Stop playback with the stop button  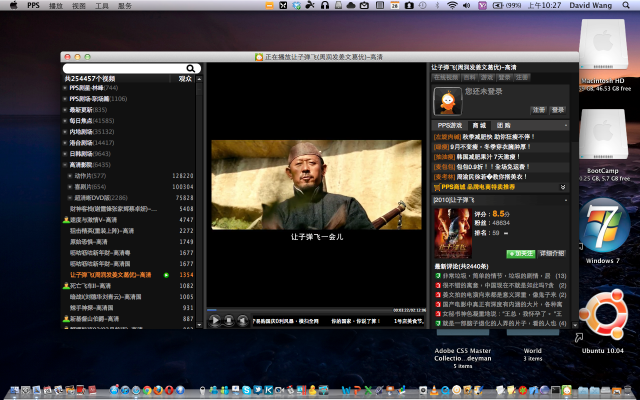pos(229,320)
